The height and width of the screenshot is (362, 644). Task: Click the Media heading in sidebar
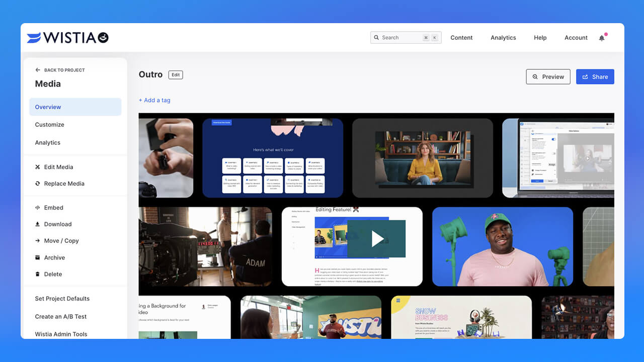click(48, 84)
